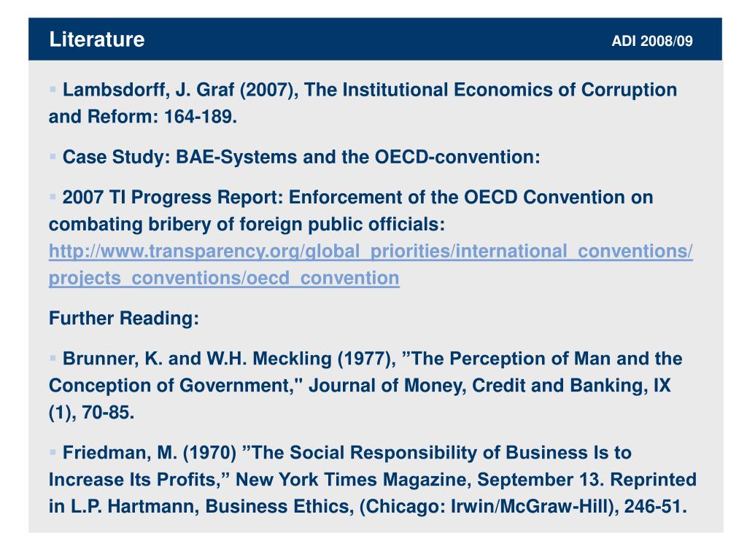The height and width of the screenshot is (560, 747).
Task: Click the Friedman, M. (1970) author text
Action: point(150,452)
